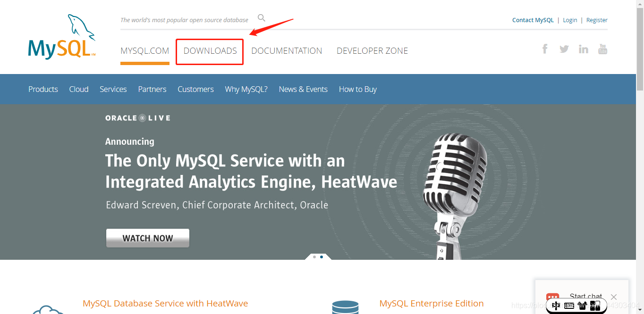
Task: Open the MYSQL.COM tab
Action: click(x=145, y=51)
